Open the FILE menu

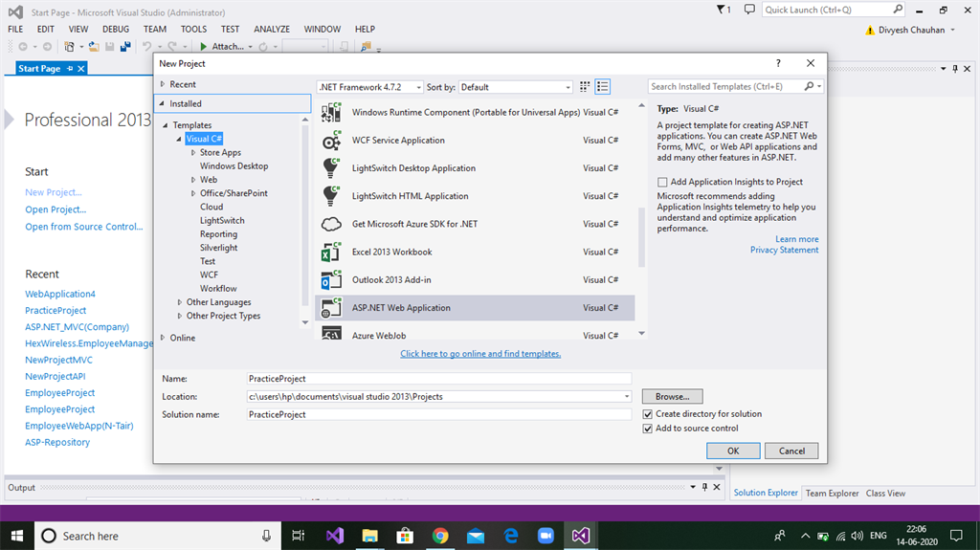click(15, 29)
